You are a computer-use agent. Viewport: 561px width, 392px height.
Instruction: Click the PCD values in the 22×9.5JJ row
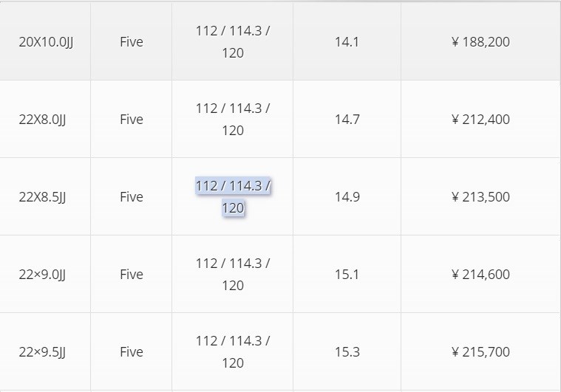233,351
